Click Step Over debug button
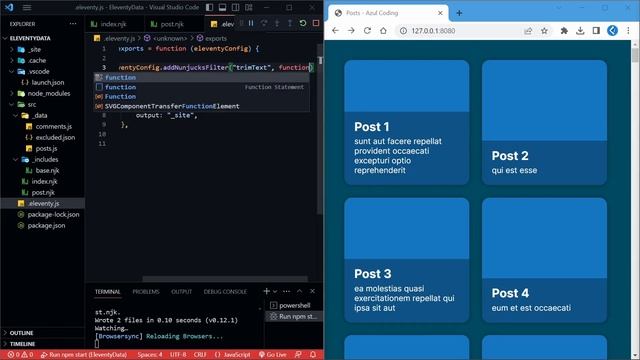The image size is (640, 360). click(x=264, y=23)
